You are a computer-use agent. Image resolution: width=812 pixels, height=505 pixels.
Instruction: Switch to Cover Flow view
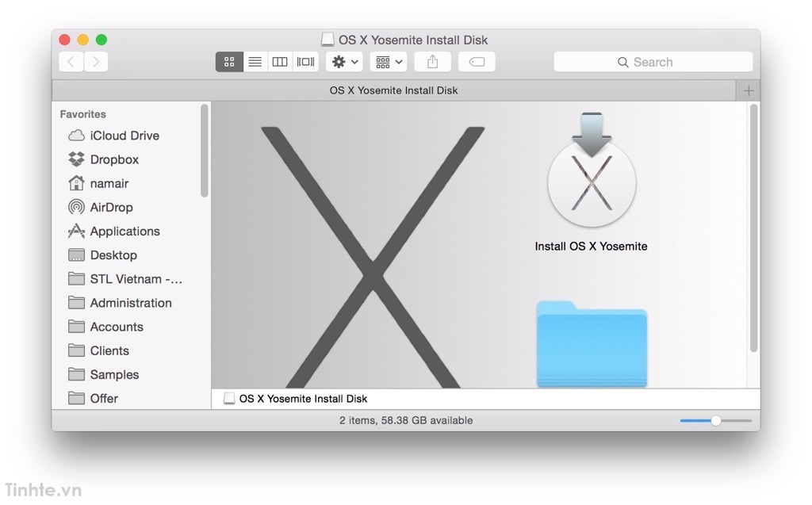point(305,62)
